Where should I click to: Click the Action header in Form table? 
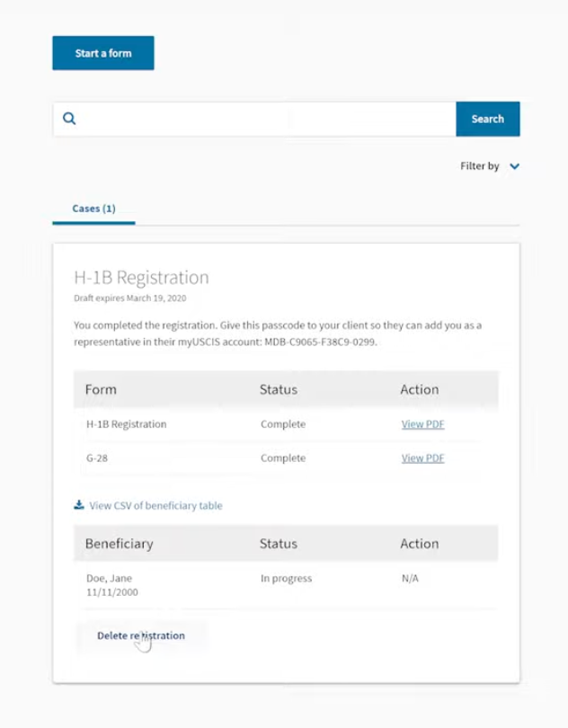coord(420,389)
